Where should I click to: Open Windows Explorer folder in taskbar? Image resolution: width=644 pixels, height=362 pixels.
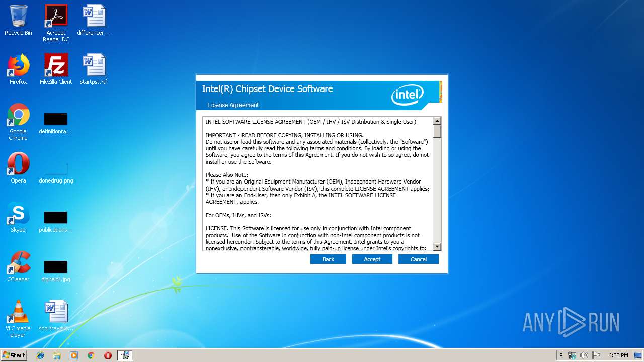tap(57, 355)
